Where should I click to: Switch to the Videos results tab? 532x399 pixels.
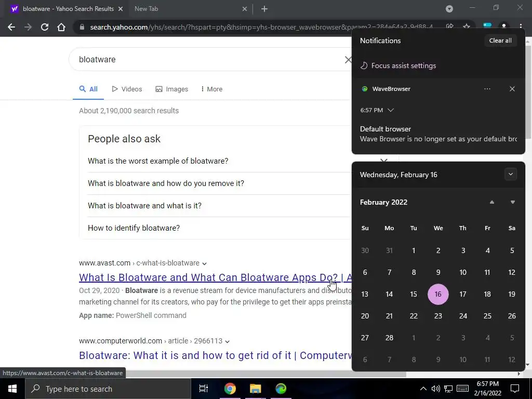coord(127,89)
